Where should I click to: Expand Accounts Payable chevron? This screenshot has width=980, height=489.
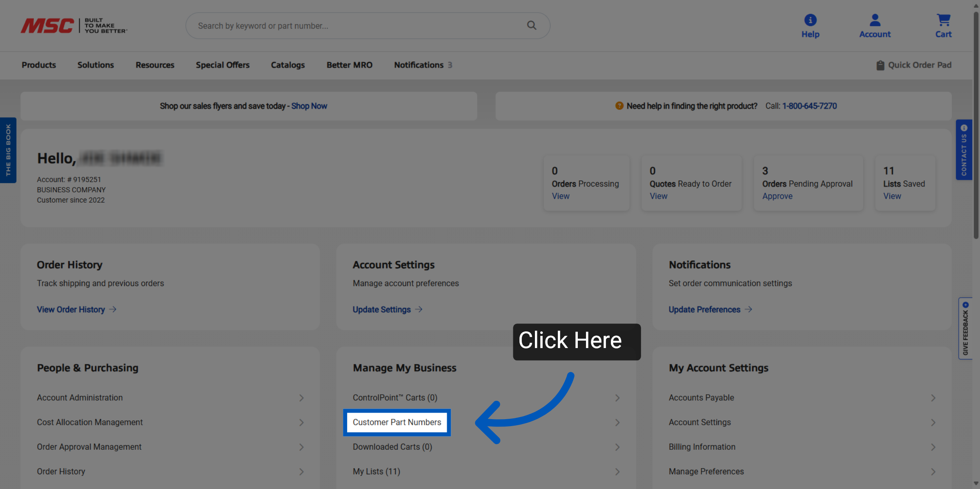pos(933,397)
